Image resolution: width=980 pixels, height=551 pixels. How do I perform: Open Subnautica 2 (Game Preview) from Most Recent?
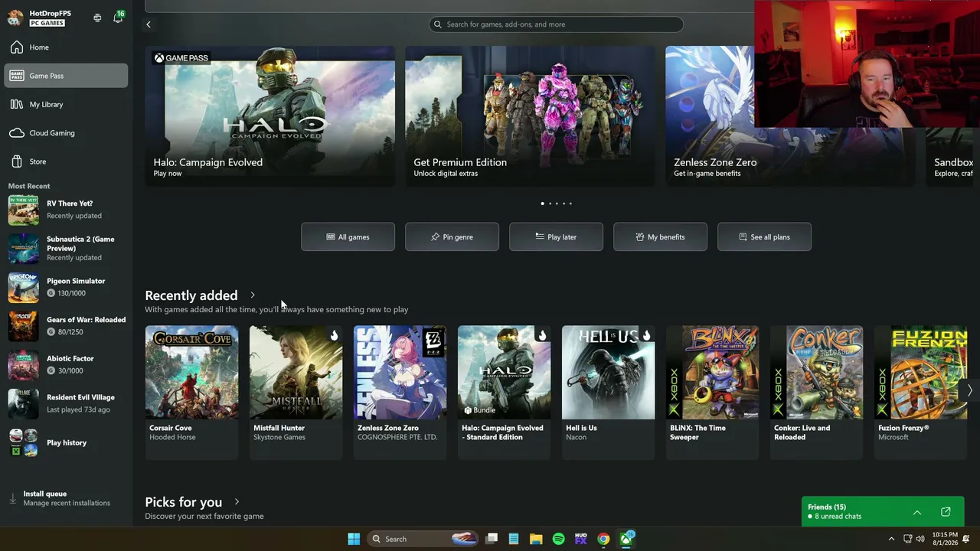click(67, 248)
